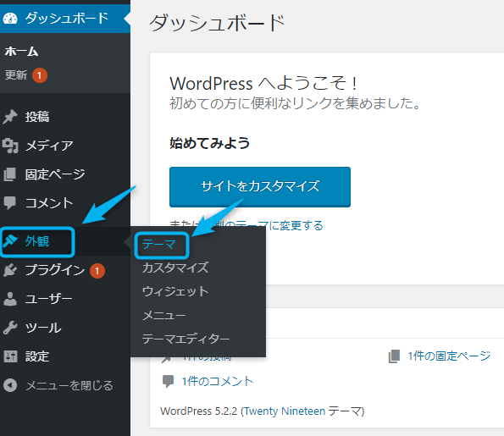504x436 pixels.
Task: Click the サイトをカスタマイズ button
Action: (260, 186)
